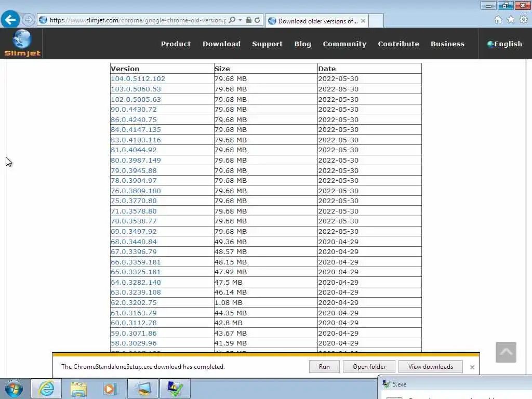Image resolution: width=532 pixels, height=399 pixels.
Task: Click version link 58.0.3029.96
Action: point(134,343)
